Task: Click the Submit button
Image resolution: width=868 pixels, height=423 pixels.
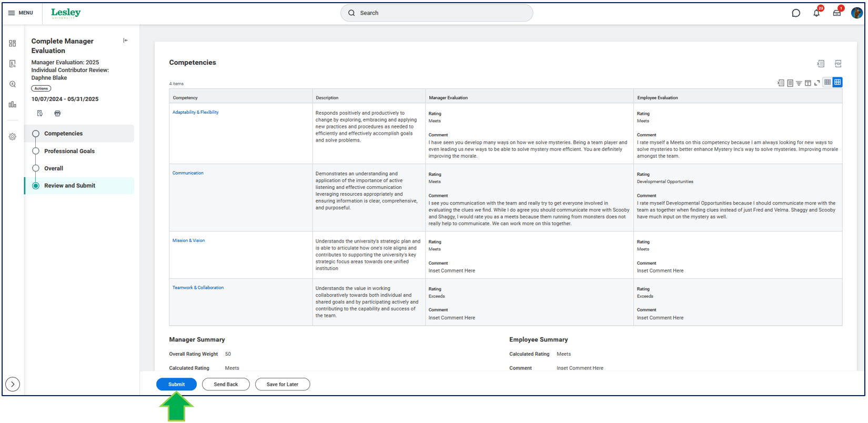Action: [176, 385]
